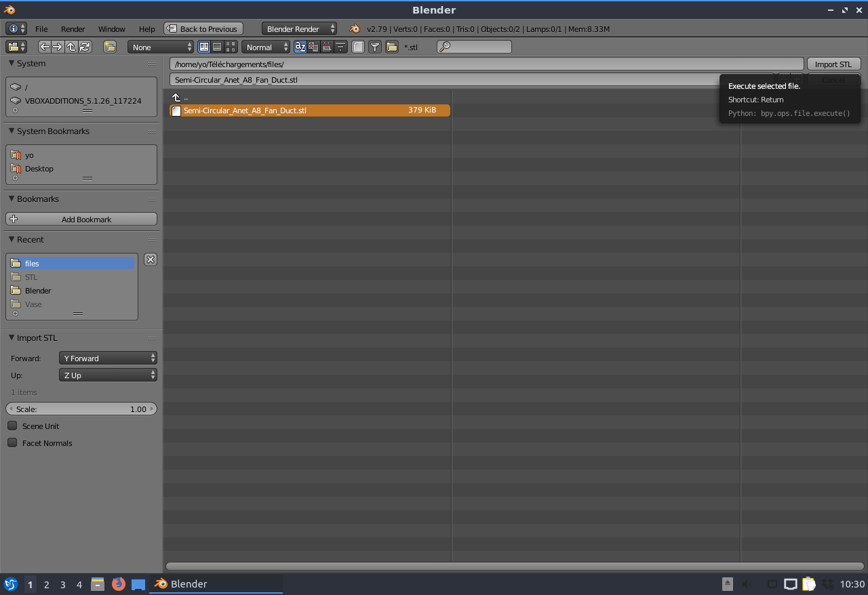The image size is (868, 595).
Task: Toggle folder filter button
Action: tap(392, 47)
